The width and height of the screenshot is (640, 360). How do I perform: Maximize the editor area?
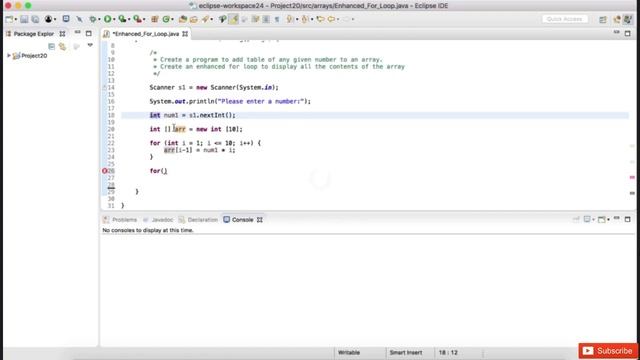click(x=628, y=33)
